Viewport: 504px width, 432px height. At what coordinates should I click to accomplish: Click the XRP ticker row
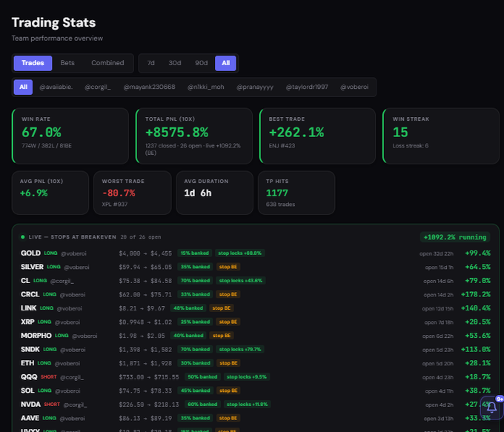(256, 322)
